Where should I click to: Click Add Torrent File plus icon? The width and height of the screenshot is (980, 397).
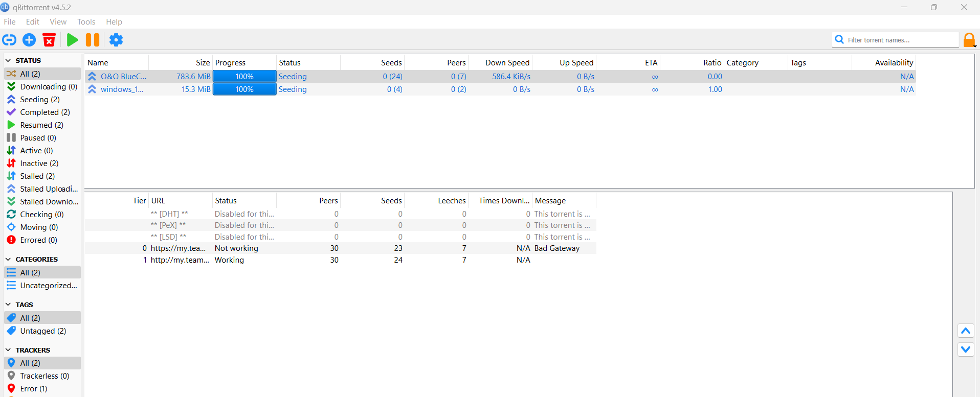(x=29, y=40)
